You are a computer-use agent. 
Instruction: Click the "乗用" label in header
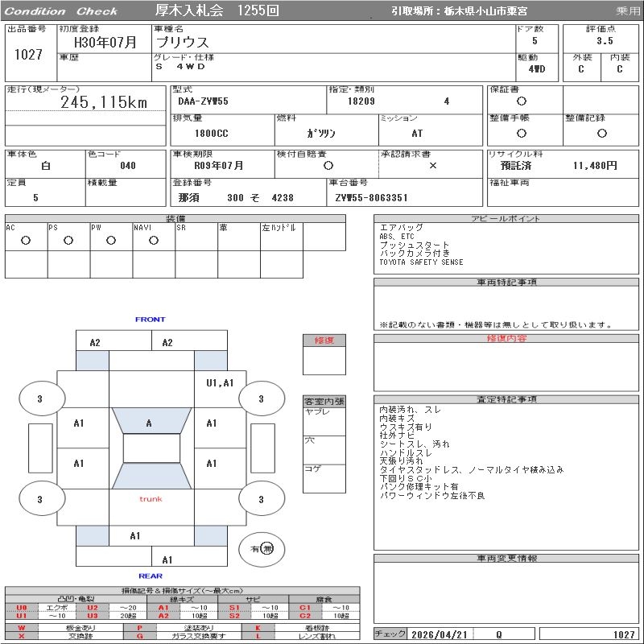[x=627, y=11]
